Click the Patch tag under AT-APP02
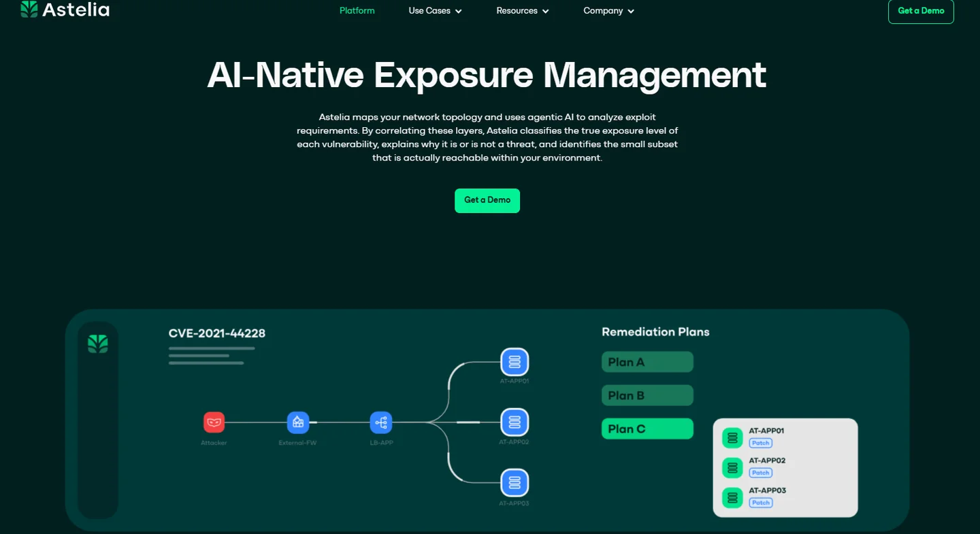The width and height of the screenshot is (980, 534). (x=760, y=473)
